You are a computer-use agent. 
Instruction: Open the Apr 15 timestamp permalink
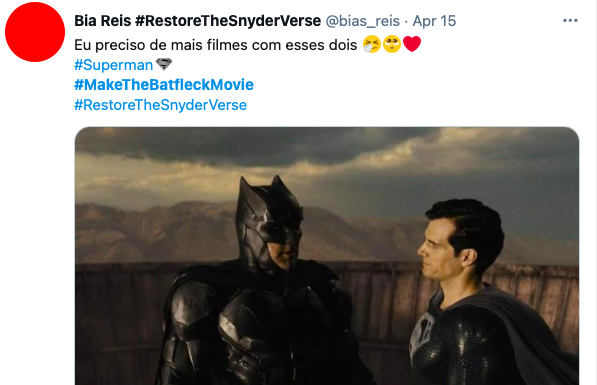(x=434, y=21)
